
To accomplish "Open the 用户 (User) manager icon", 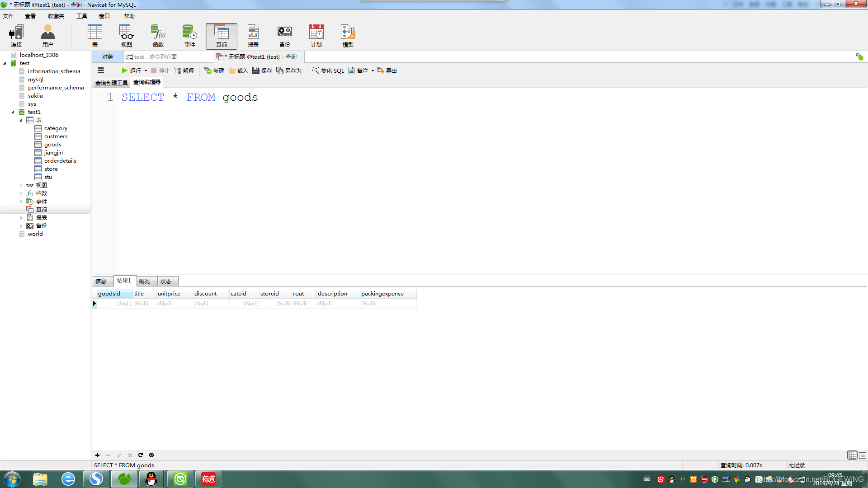I will [x=48, y=36].
